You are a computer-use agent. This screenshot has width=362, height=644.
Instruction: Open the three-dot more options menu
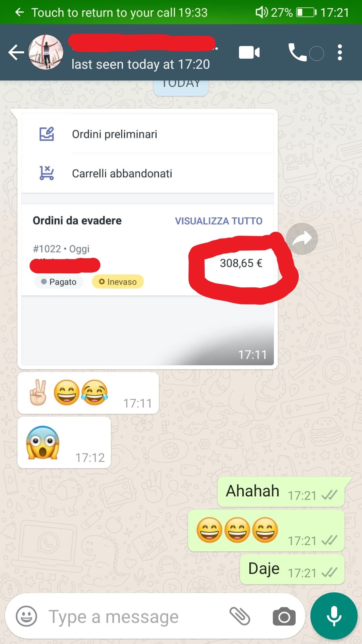point(340,52)
